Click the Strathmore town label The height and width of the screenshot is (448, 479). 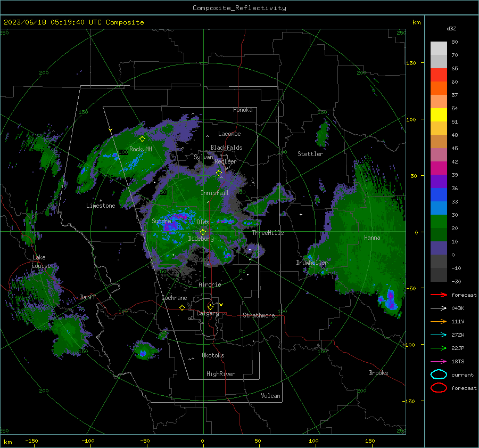[259, 315]
